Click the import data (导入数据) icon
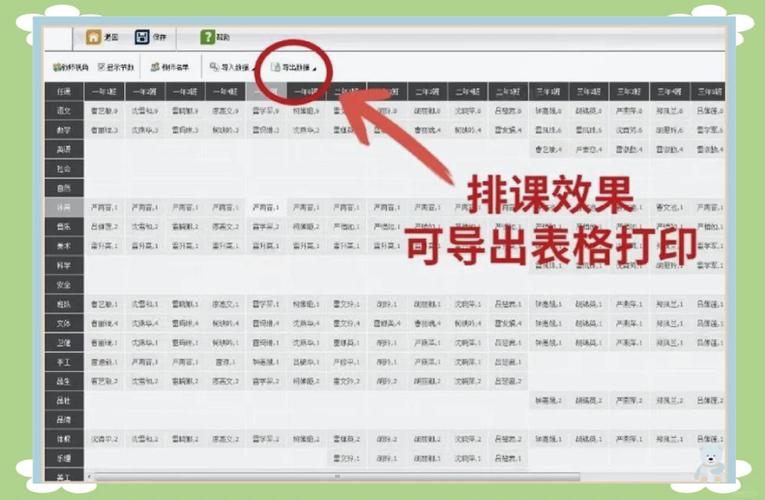This screenshot has width=765, height=500. point(214,67)
